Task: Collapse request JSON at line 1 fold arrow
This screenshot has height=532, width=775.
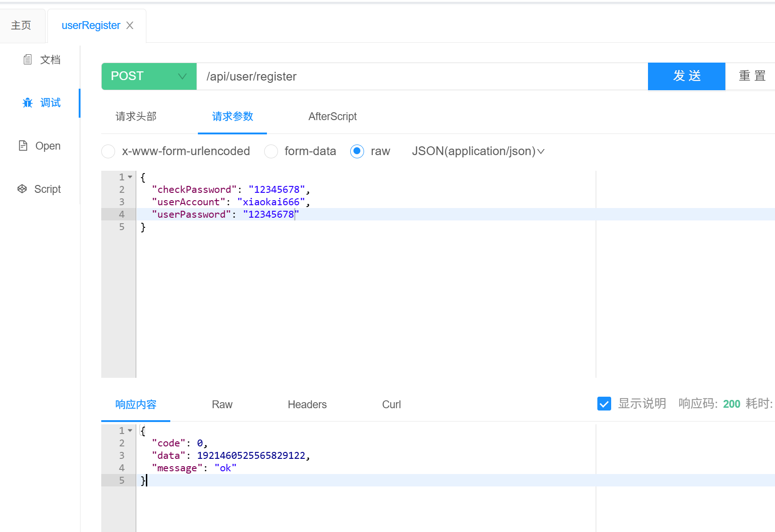Action: click(x=130, y=177)
